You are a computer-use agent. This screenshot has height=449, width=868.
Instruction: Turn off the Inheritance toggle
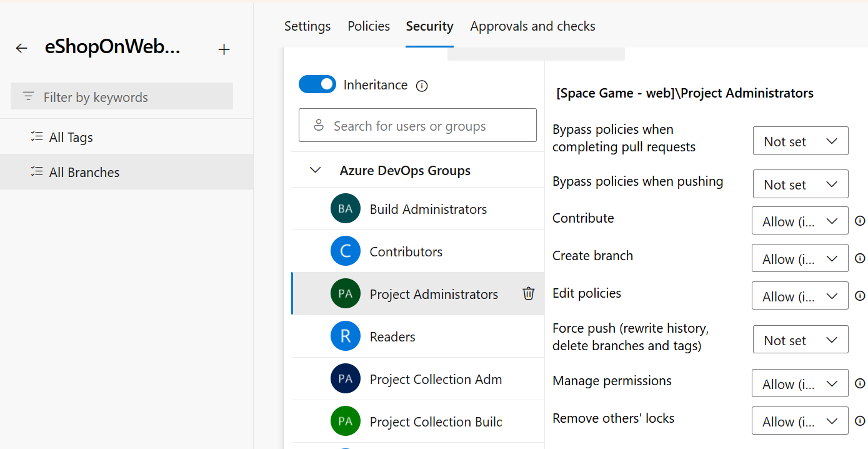317,84
